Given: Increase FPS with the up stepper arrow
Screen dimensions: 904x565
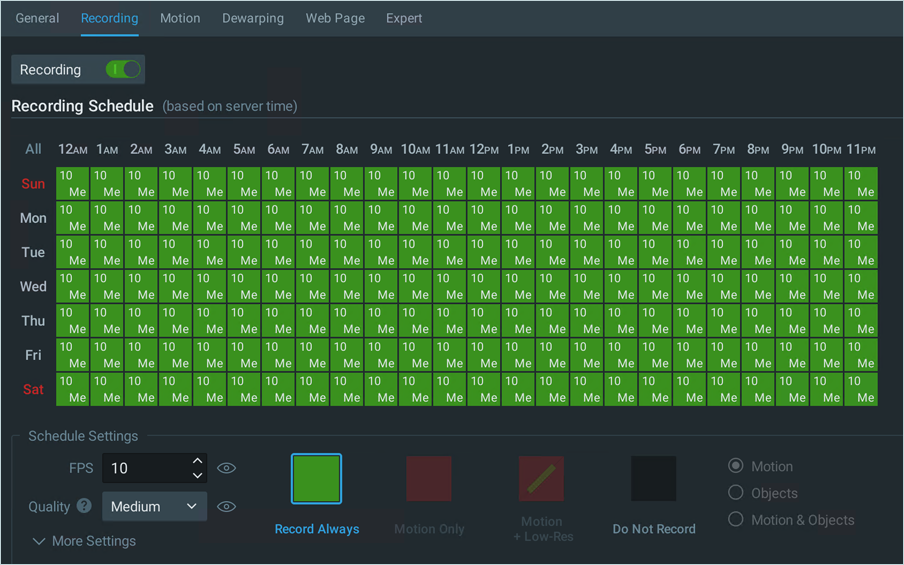Looking at the screenshot, I should [x=198, y=461].
